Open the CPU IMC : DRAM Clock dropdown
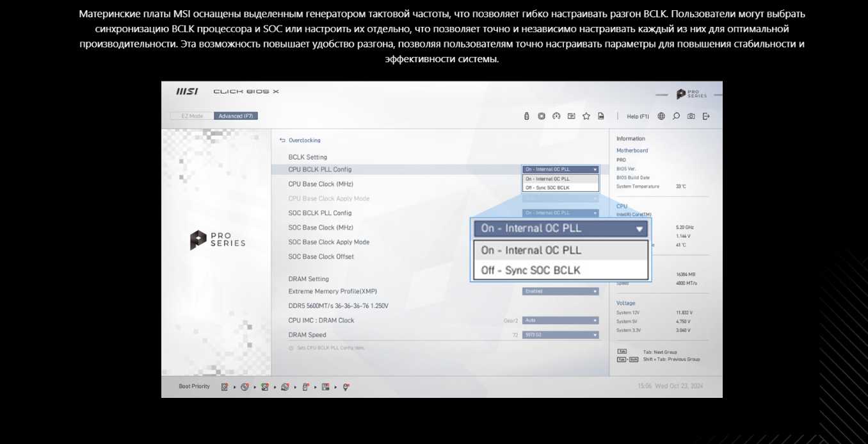Viewport: 868px width, 444px height. pyautogui.click(x=560, y=320)
